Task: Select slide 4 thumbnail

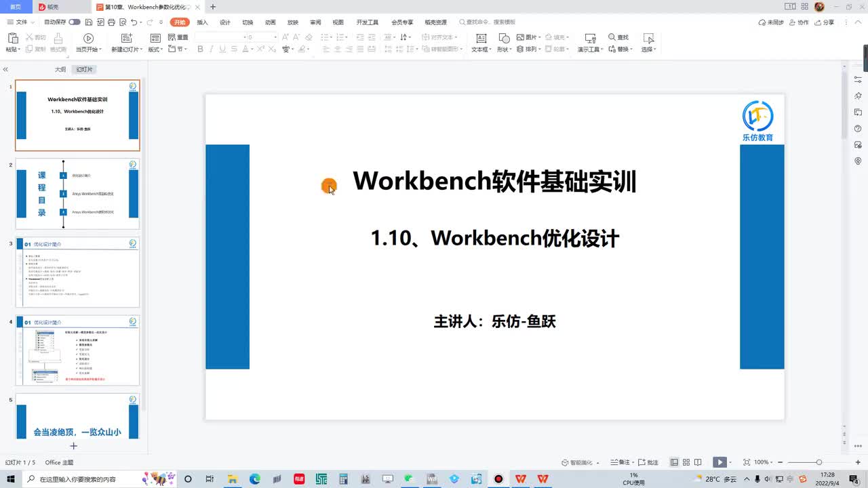Action: pos(77,350)
